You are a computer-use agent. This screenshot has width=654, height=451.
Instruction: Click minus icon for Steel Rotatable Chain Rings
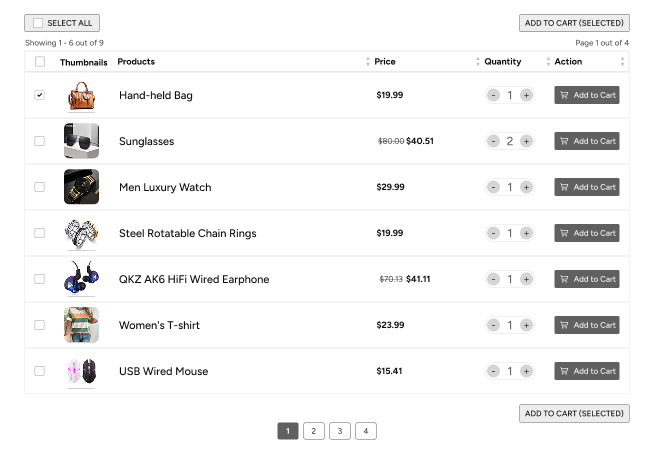tap(493, 233)
